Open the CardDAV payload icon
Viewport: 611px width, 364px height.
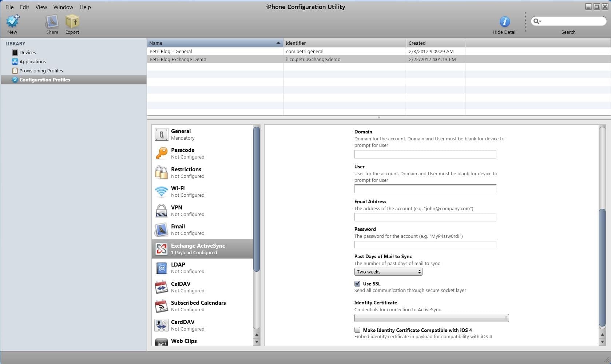161,325
